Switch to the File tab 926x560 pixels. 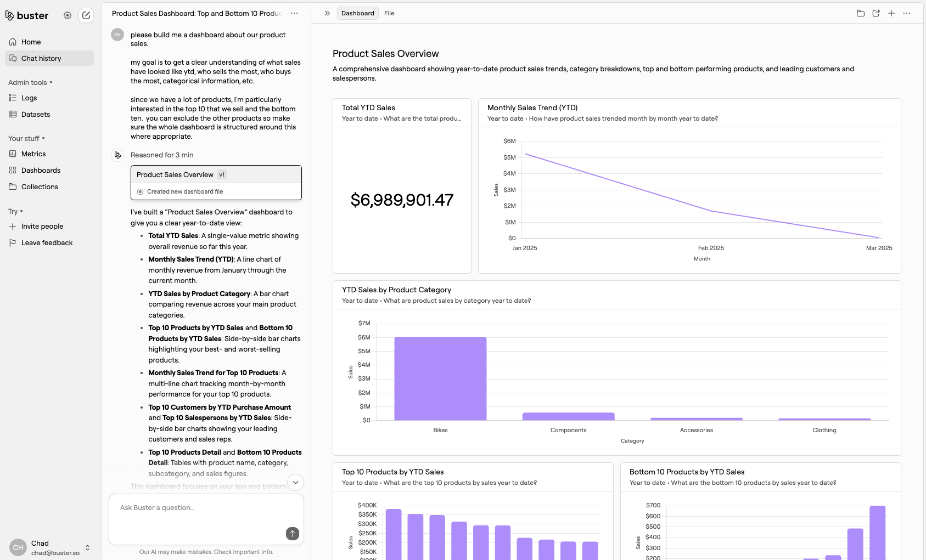(389, 13)
